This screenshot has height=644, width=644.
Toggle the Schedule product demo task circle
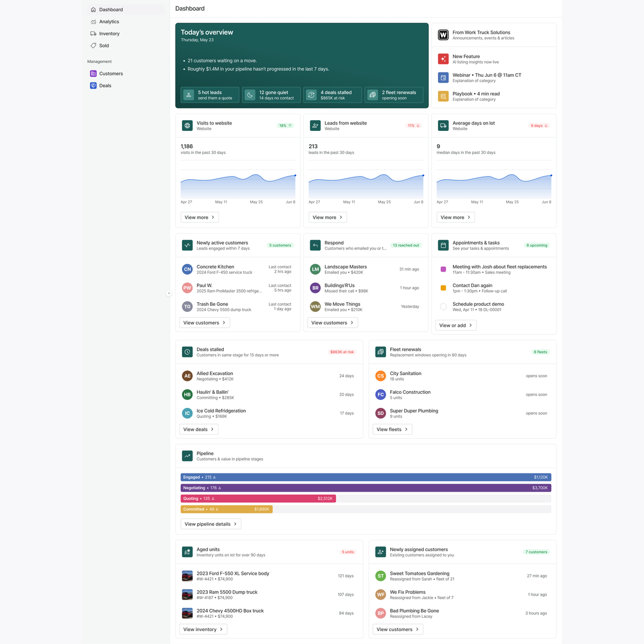point(443,306)
